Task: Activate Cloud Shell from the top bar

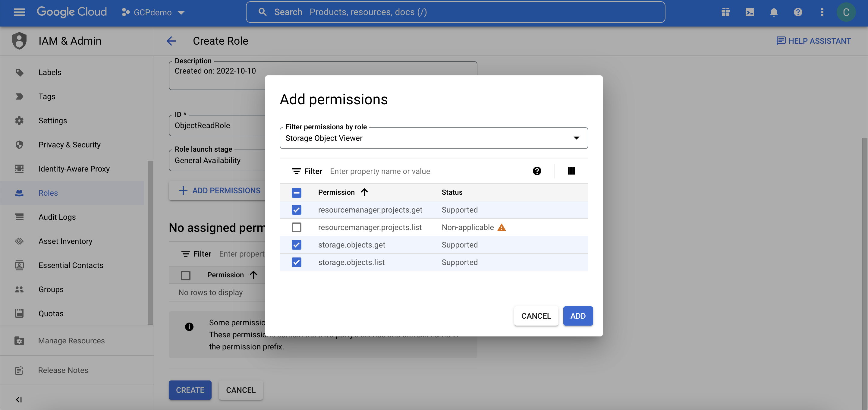Action: [x=749, y=12]
